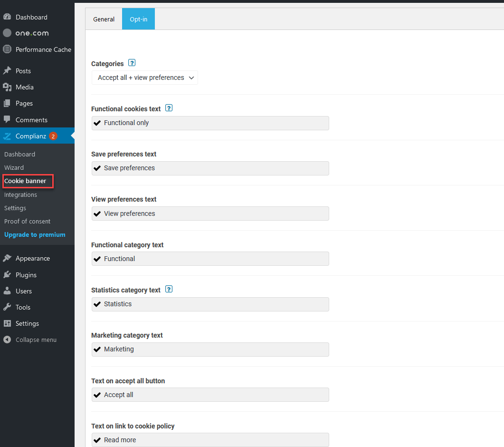
Task: Edit the accept all button text field
Action: tap(210, 395)
